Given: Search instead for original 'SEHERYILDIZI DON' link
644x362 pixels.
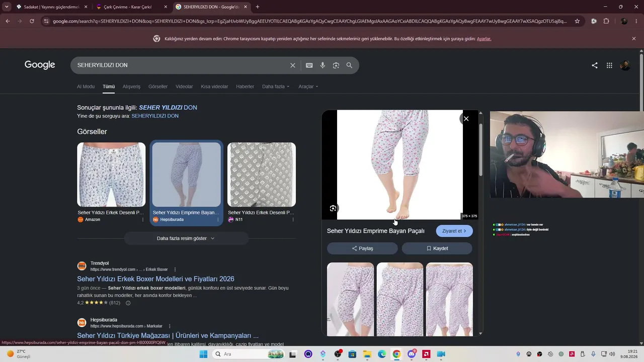Looking at the screenshot, I should (x=155, y=116).
